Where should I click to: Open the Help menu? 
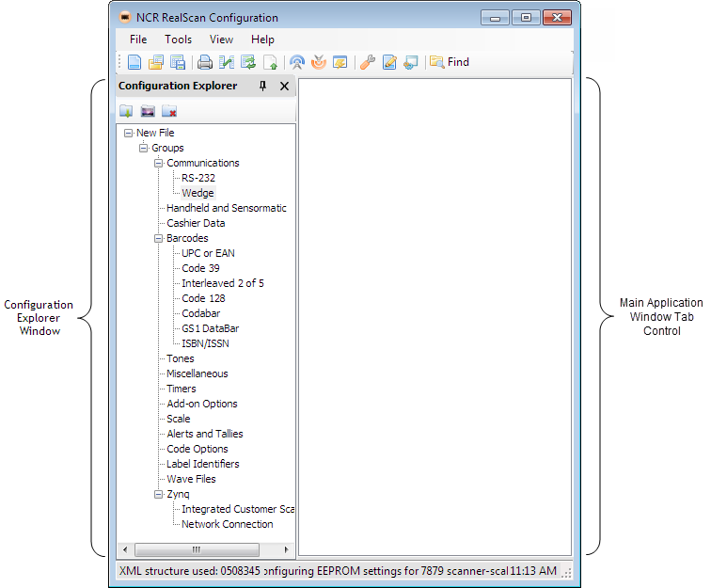pyautogui.click(x=262, y=40)
